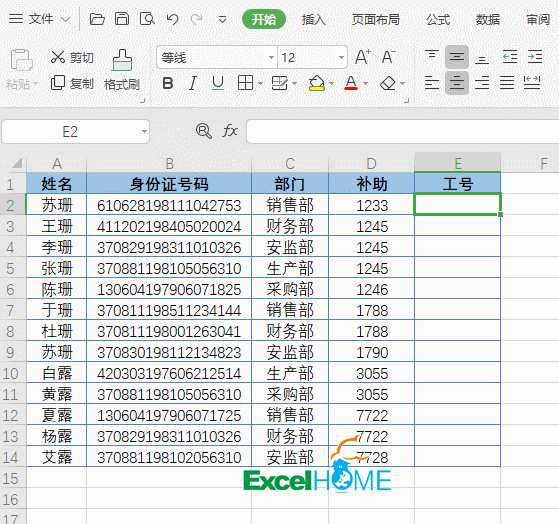Open font settings dialog launcher
The image size is (559, 524).
tap(406, 101)
